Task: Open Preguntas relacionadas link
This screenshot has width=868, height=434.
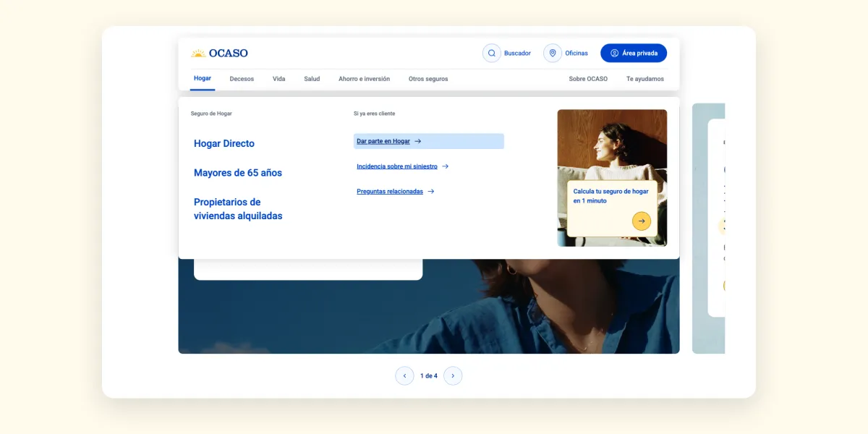Action: point(390,192)
